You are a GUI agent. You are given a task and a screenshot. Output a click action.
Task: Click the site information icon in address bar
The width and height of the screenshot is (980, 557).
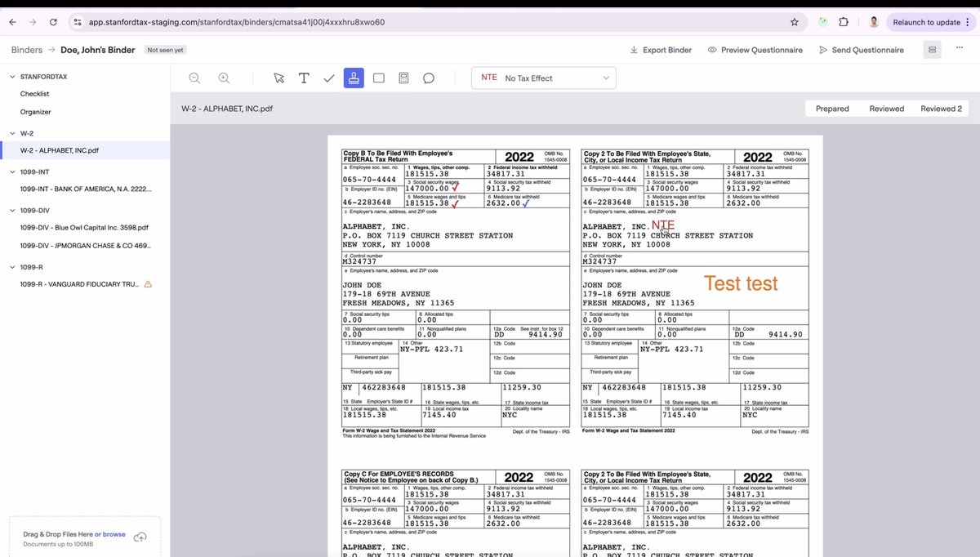click(x=77, y=22)
